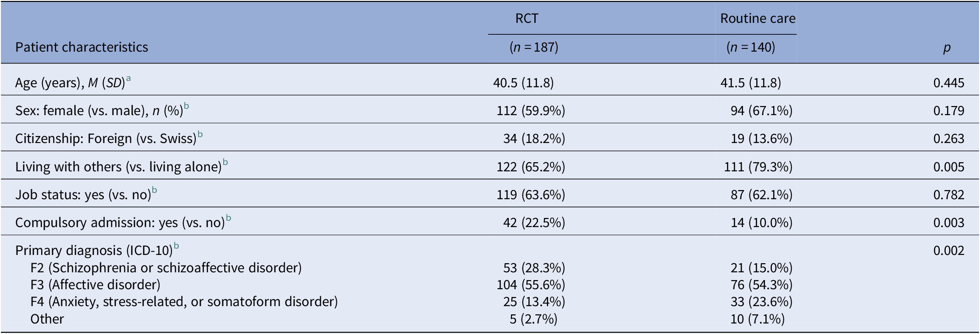
Task: Open footnote 'b' beside Sex: female row
Action: pos(186,106)
